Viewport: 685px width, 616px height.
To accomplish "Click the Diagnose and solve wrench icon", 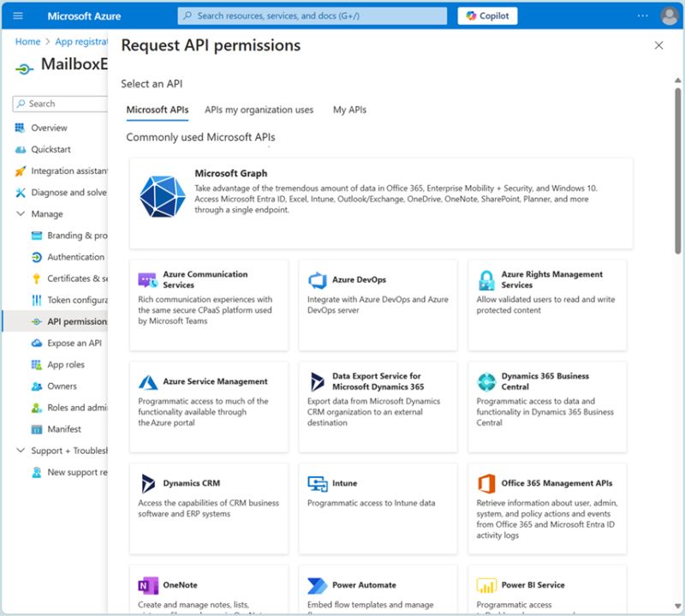I will pyautogui.click(x=20, y=193).
